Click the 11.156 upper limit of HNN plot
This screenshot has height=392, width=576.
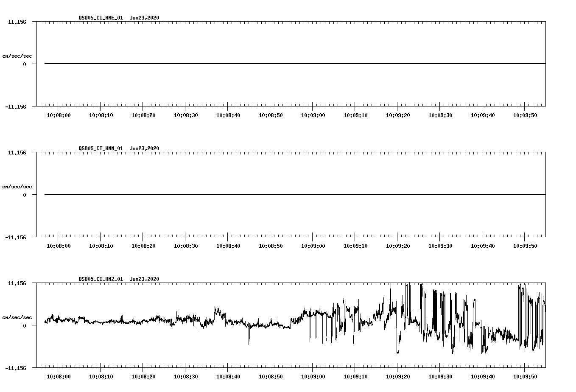pos(17,152)
